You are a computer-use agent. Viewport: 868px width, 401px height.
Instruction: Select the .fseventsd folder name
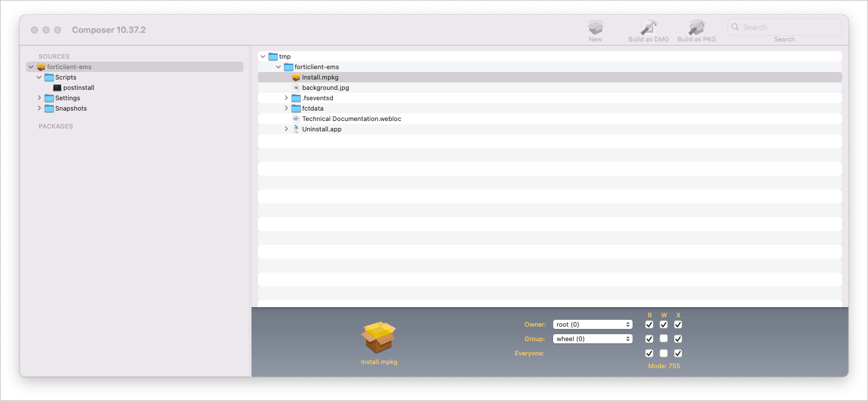click(x=318, y=98)
